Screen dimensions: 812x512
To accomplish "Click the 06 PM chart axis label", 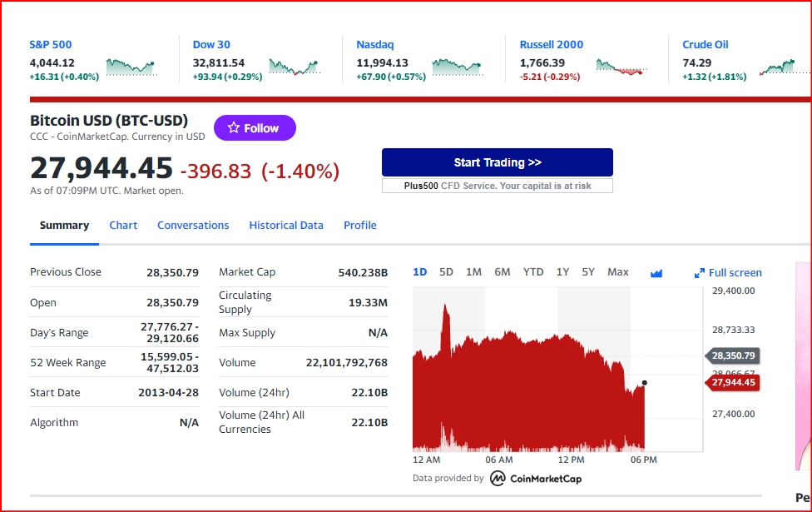I will click(644, 460).
